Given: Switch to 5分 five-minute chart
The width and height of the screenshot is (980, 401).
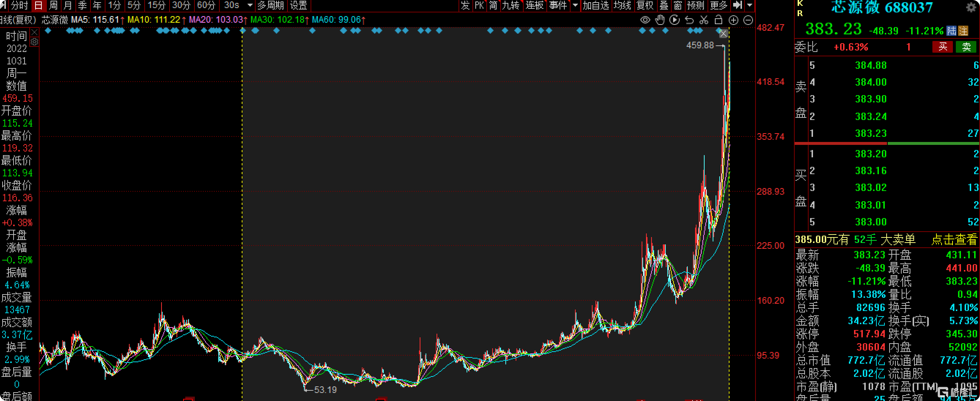Looking at the screenshot, I should coord(134,5).
